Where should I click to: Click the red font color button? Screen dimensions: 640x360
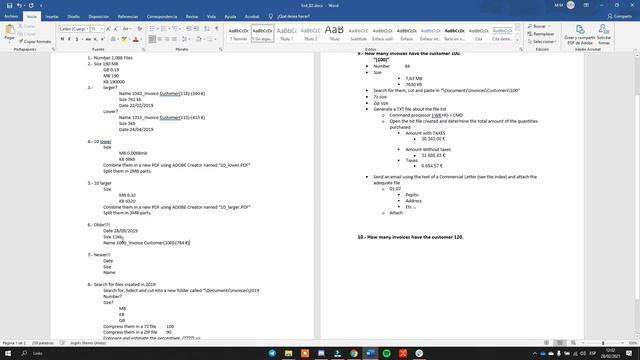136,39
